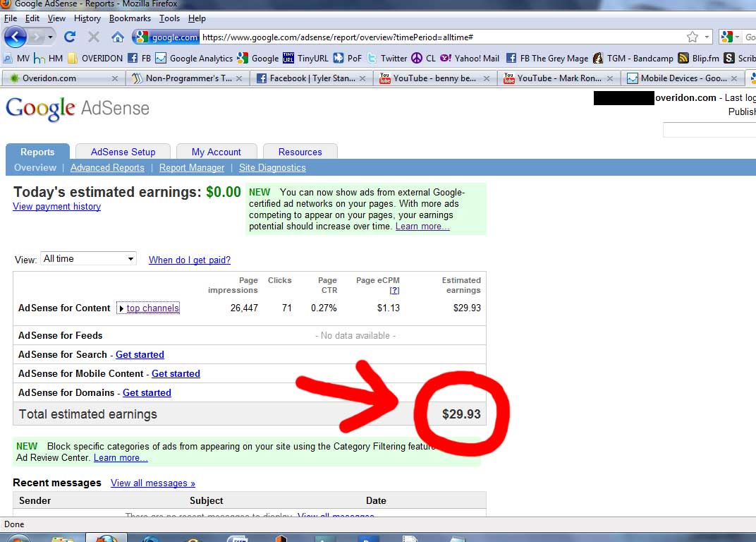756x542 pixels.
Task: Switch to the Non-Programmer's T... browser tab
Action: tap(188, 78)
